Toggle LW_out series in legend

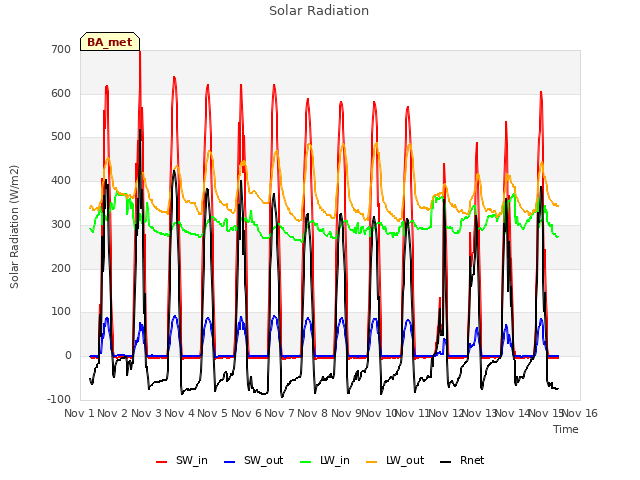[395, 460]
